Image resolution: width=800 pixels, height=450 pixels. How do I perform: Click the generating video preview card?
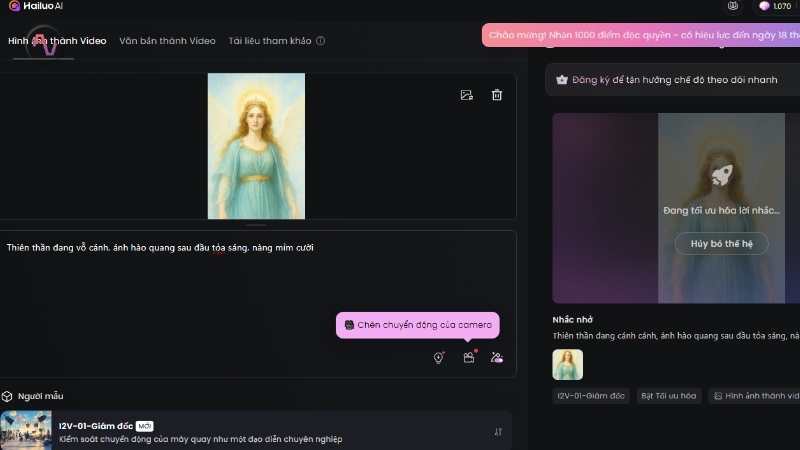tap(676, 208)
